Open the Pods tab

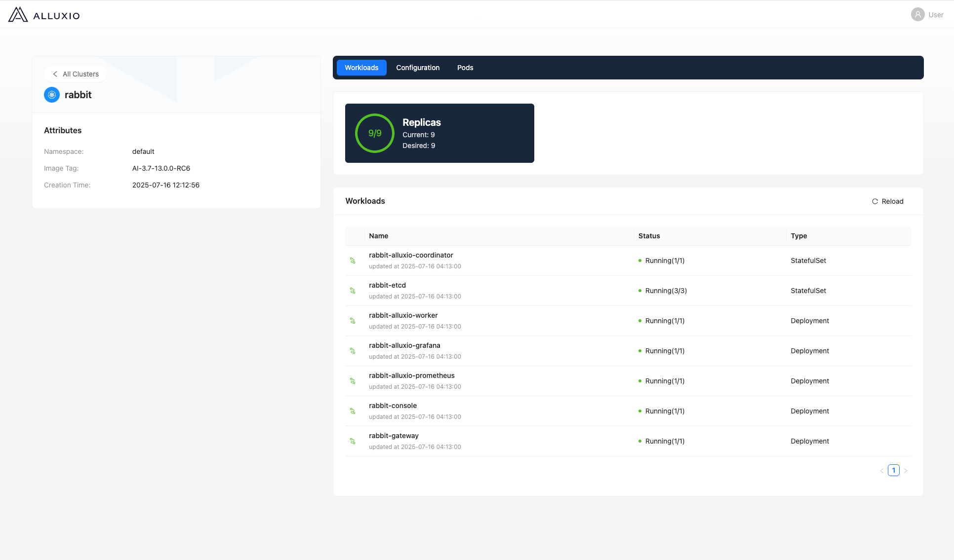(465, 68)
